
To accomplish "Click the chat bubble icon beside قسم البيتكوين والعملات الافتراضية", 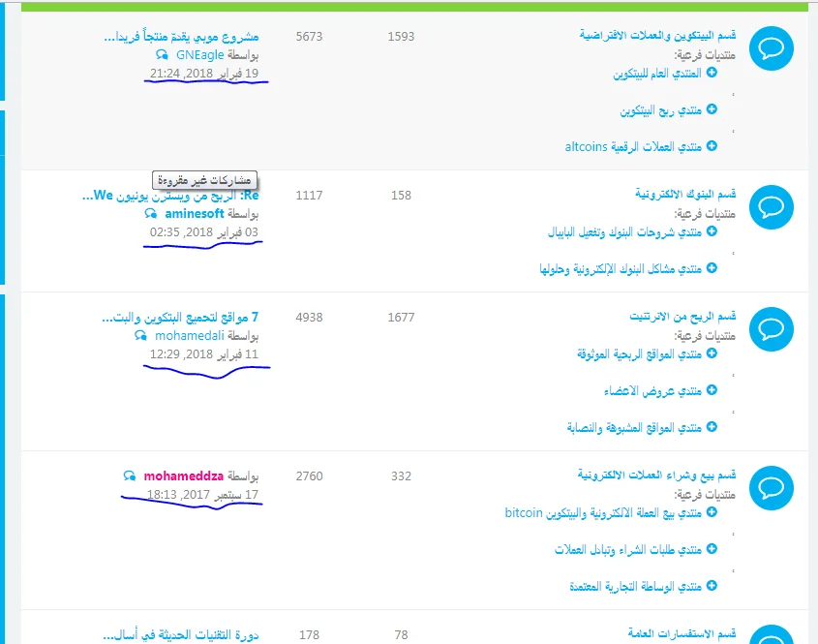I will point(772,47).
